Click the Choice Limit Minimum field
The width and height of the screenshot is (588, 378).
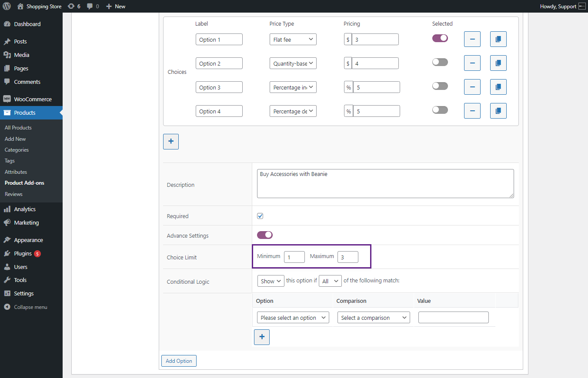click(294, 257)
